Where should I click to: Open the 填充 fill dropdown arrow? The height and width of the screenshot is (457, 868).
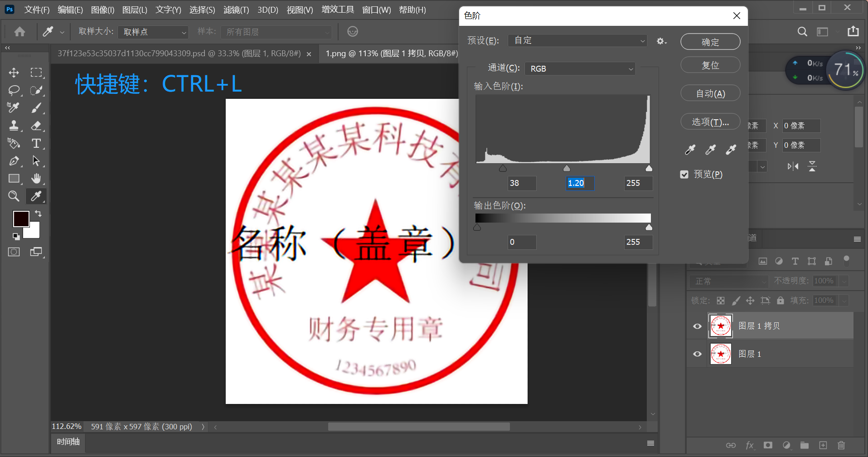[x=844, y=301]
